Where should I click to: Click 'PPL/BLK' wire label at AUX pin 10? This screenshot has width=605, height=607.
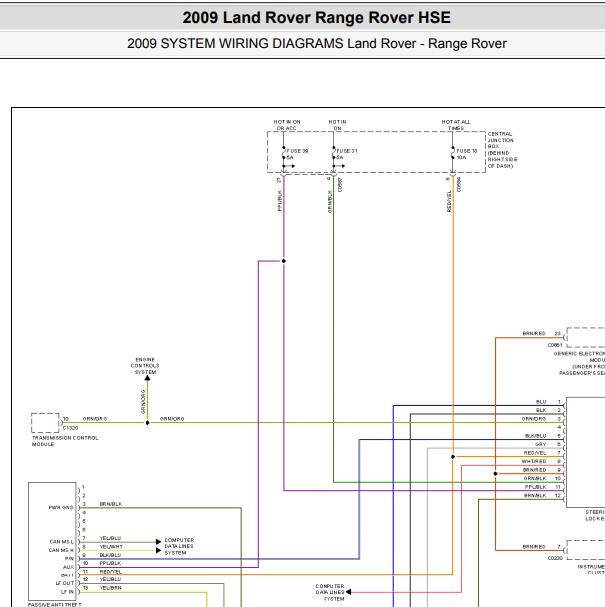[110, 563]
